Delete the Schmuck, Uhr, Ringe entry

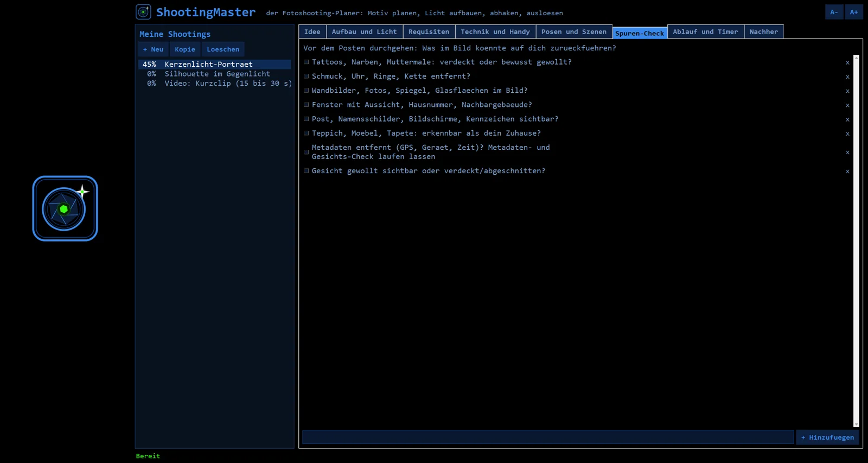[847, 77]
